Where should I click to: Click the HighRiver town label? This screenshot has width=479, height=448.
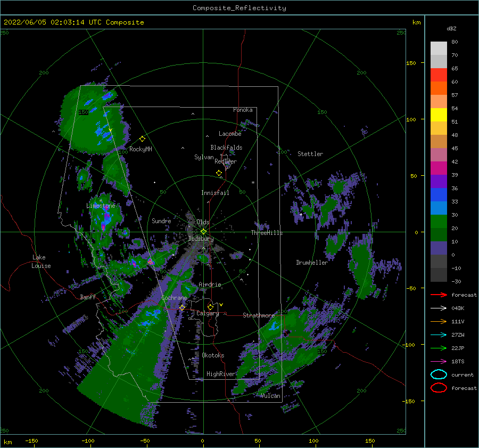[x=221, y=374]
